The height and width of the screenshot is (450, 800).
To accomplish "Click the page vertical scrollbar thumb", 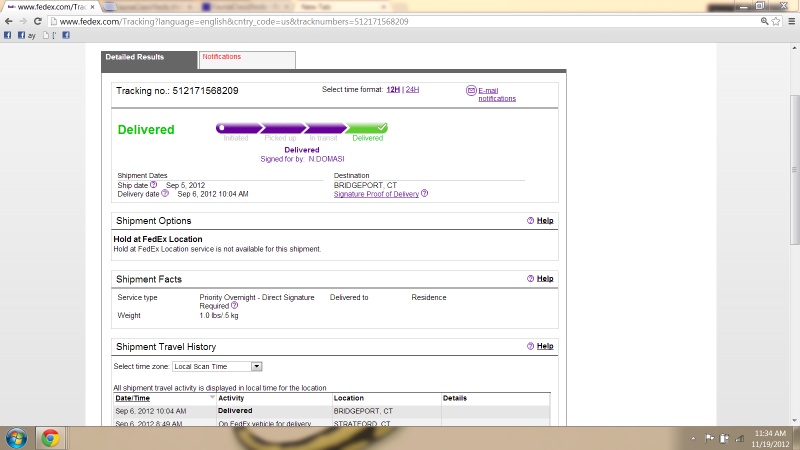I will click(x=794, y=170).
